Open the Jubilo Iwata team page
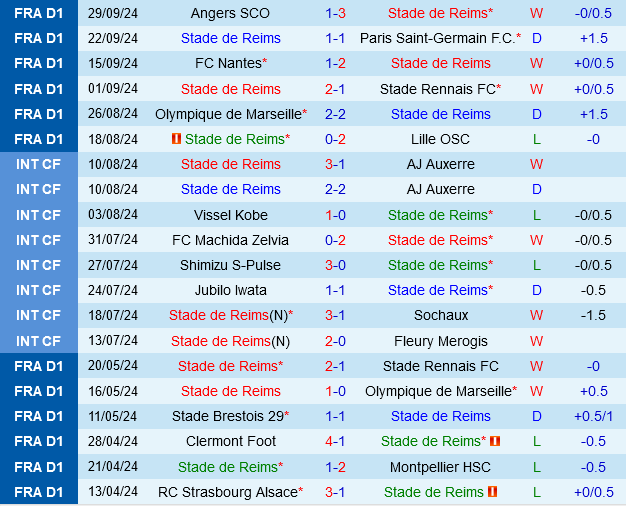626x506 pixels. [230, 290]
